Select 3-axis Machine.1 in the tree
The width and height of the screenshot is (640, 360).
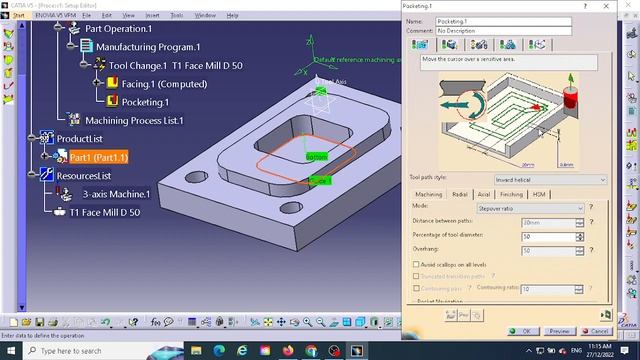(x=116, y=194)
